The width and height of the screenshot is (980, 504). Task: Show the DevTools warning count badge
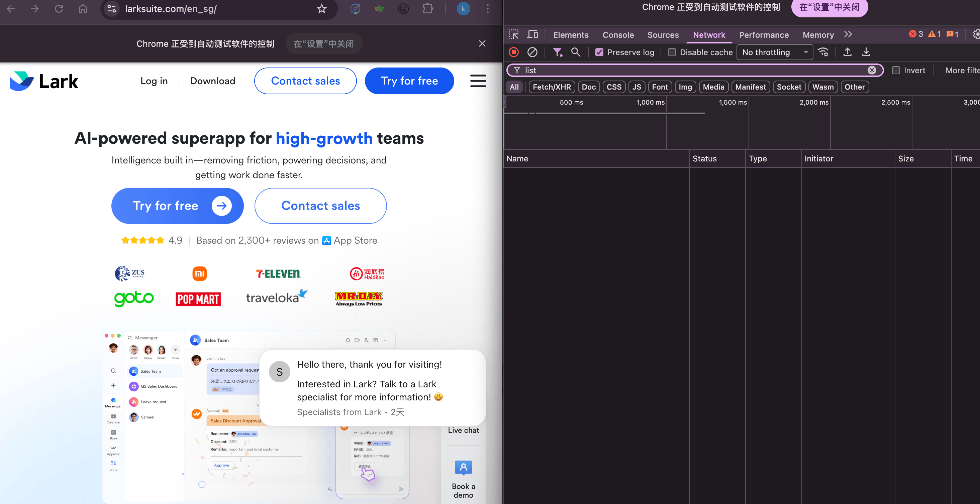[935, 34]
